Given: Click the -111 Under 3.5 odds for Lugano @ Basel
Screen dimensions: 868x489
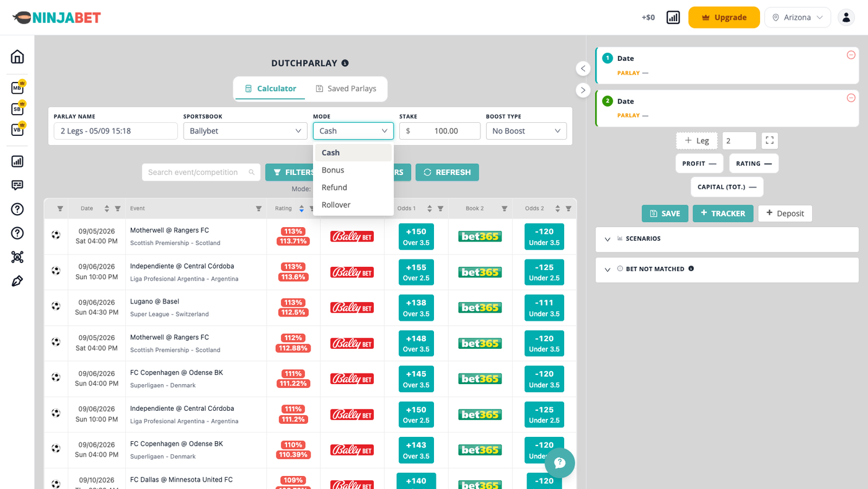Looking at the screenshot, I should (x=544, y=308).
